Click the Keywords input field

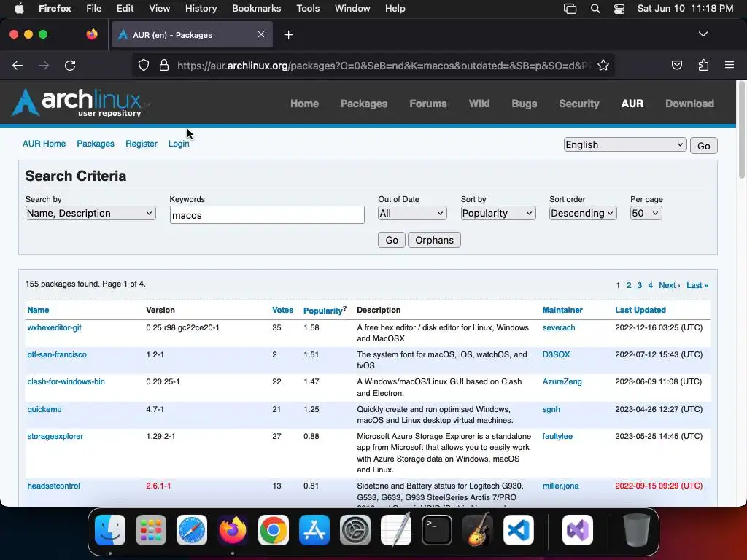(267, 215)
